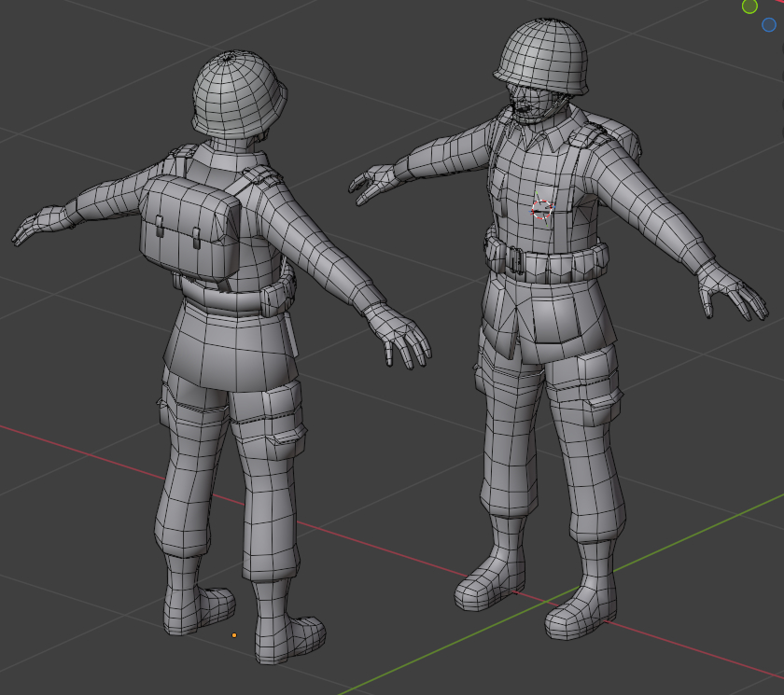Click the belt pouch on back-facing soldier's hip
This screenshot has width=784, height=695.
[278, 299]
